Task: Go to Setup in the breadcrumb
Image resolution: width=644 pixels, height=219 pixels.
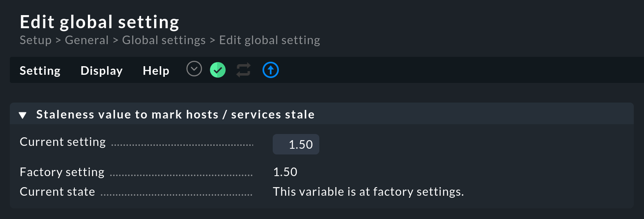Action: click(x=36, y=40)
